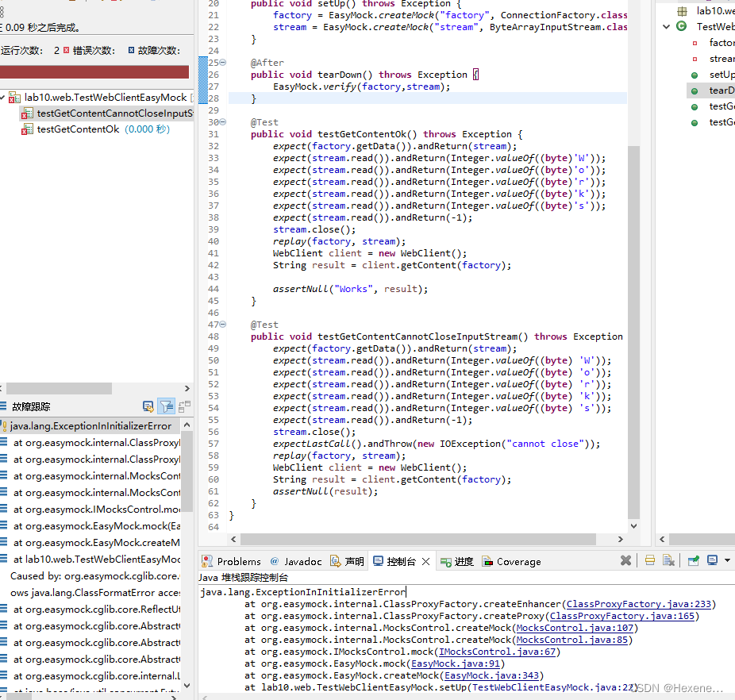
Task: Click the clear console toolbar icon
Action: click(669, 560)
